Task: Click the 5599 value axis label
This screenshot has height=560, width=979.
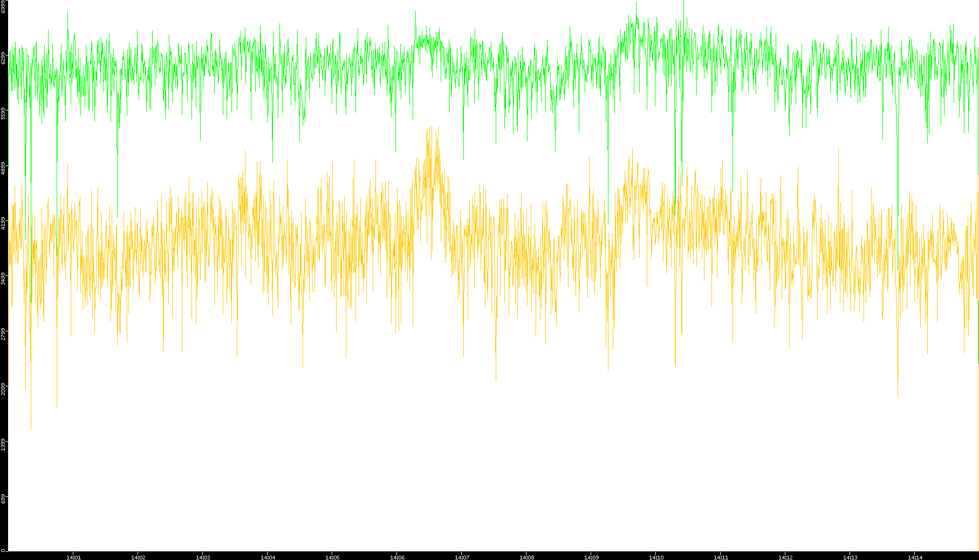Action: pyautogui.click(x=3, y=113)
